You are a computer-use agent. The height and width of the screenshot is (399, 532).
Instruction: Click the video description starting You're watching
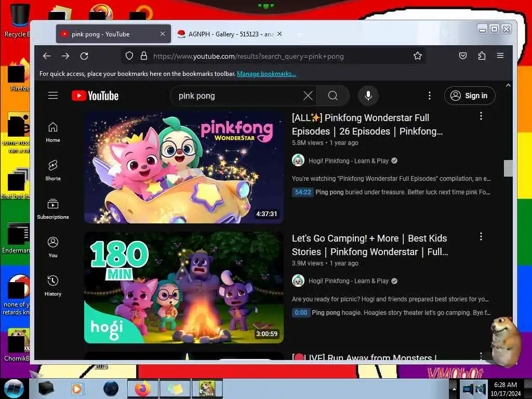coord(391,179)
